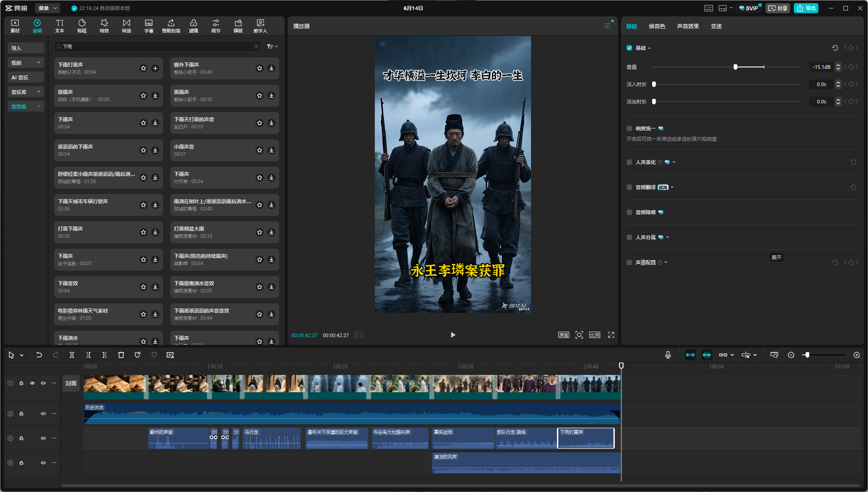Open the 菜单 dropdown menu
The image size is (868, 492).
tap(47, 8)
